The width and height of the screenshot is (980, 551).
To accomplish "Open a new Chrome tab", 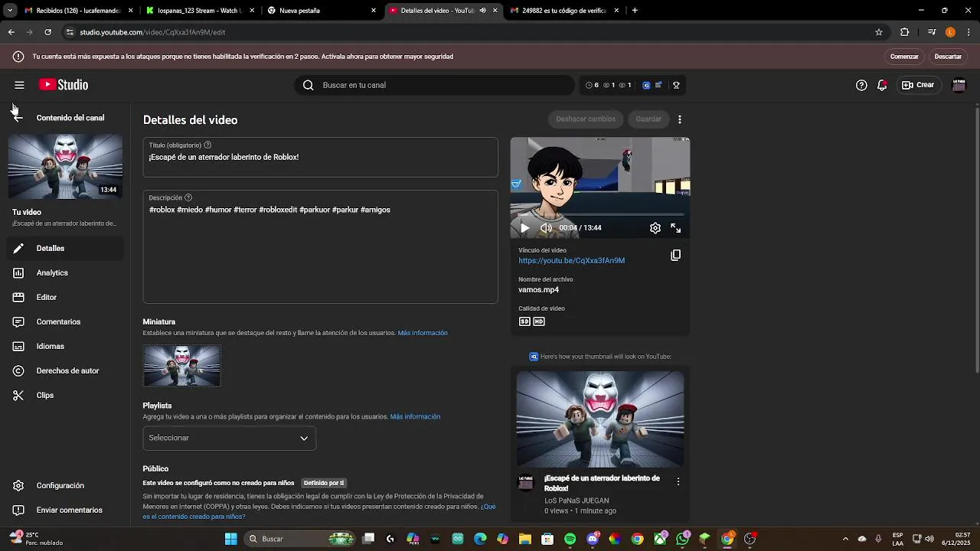I will tap(635, 11).
